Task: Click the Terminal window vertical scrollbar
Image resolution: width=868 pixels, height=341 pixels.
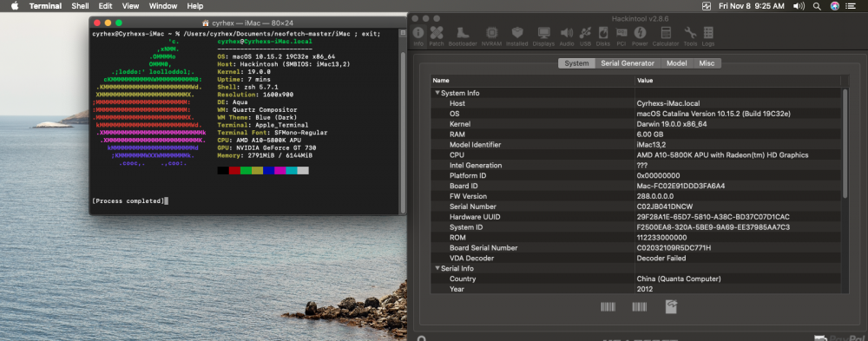Action: coord(403,132)
